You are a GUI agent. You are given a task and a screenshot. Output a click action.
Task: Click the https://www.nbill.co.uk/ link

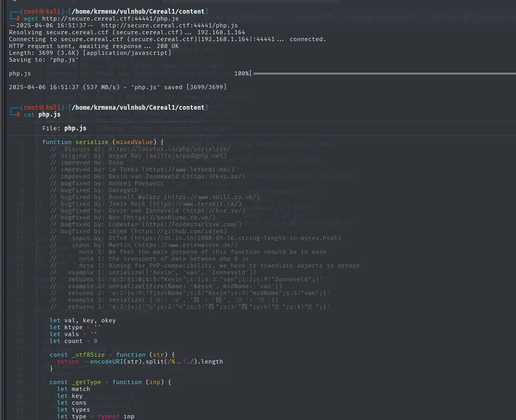coord(212,197)
